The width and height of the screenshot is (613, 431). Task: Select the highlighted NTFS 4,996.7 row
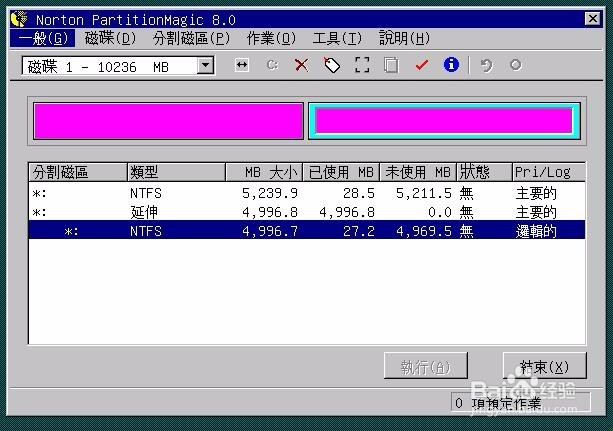coord(307,231)
